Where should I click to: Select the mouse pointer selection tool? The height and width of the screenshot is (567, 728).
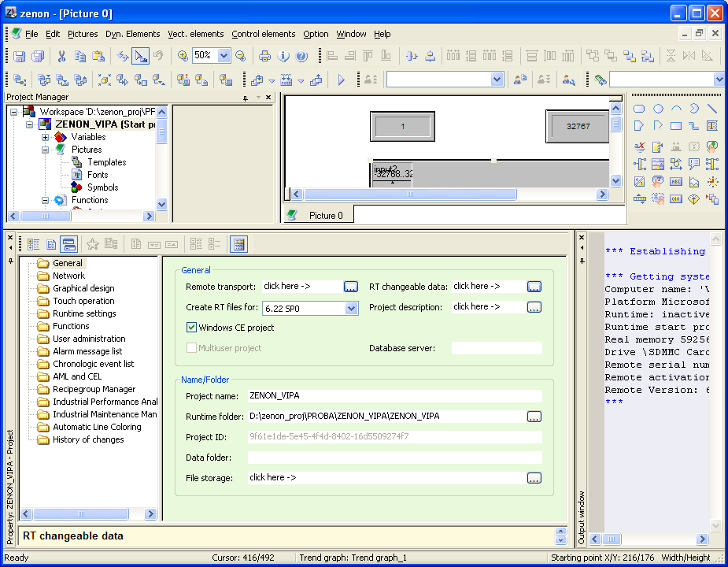(140, 56)
